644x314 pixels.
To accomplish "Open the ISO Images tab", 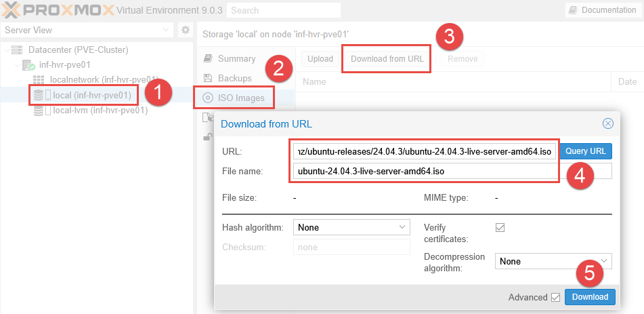I will coord(235,98).
